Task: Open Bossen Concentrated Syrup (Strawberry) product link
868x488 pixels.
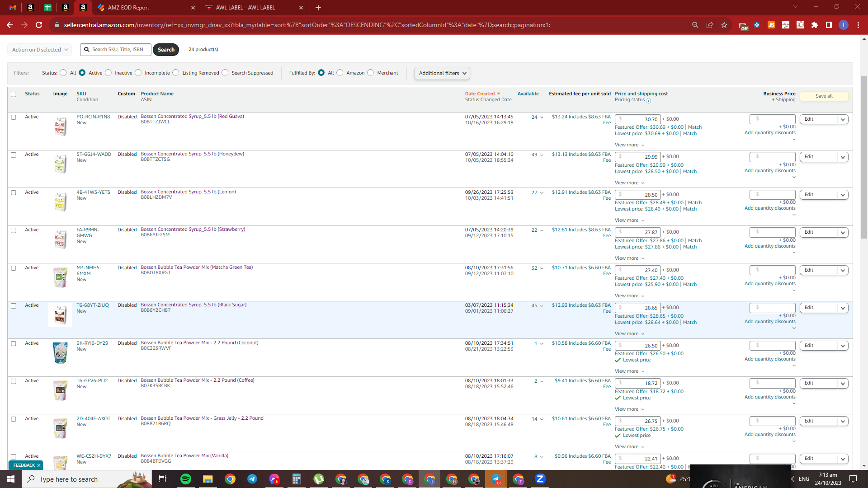Action: click(193, 230)
